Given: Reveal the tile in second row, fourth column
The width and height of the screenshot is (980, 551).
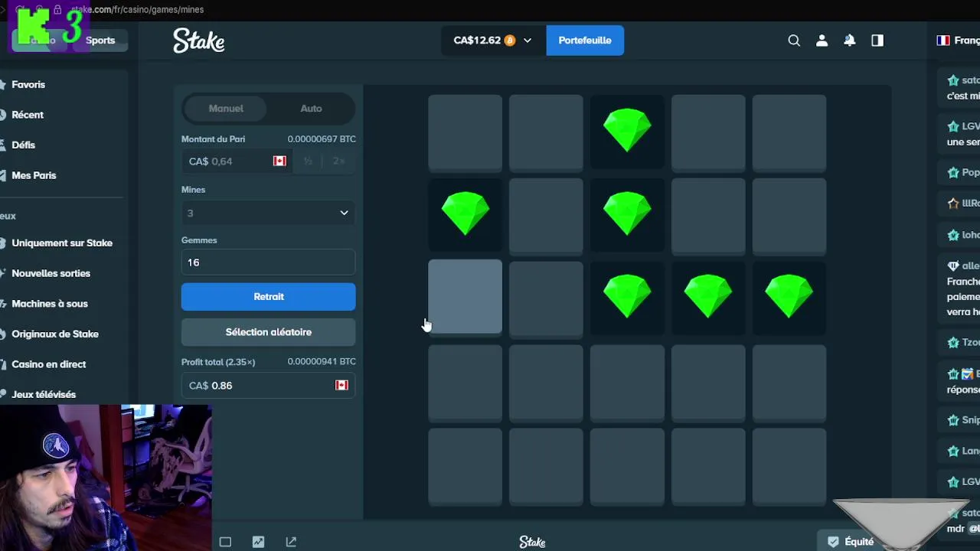Looking at the screenshot, I should (708, 215).
